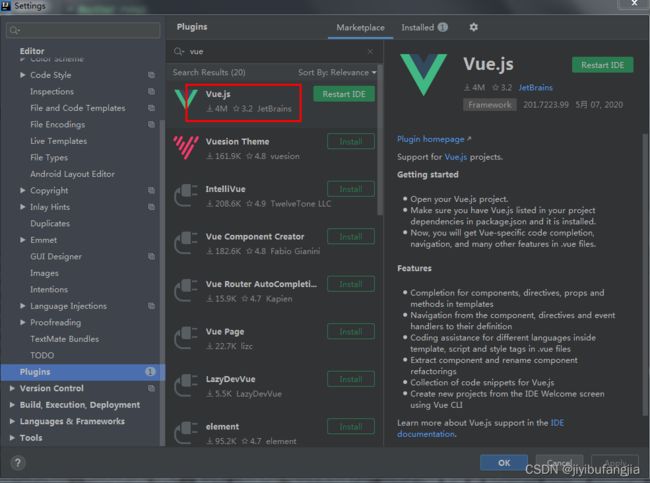
Task: Click the copy icon beside GUI Designer
Action: click(x=151, y=256)
